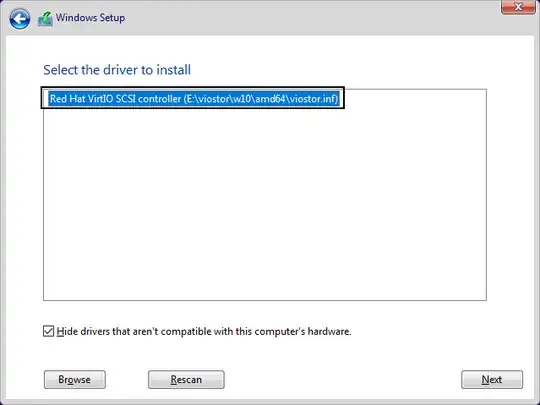Go back using the blue arrow button

20,19
